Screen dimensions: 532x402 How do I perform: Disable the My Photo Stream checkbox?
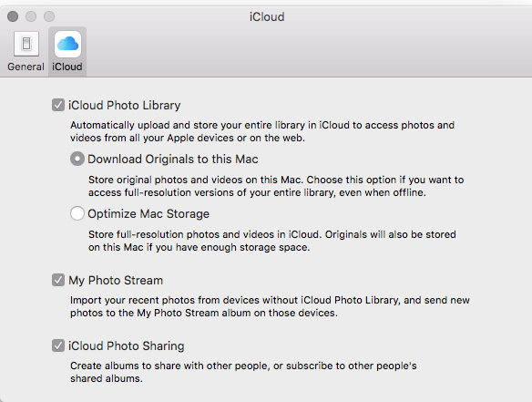point(58,280)
